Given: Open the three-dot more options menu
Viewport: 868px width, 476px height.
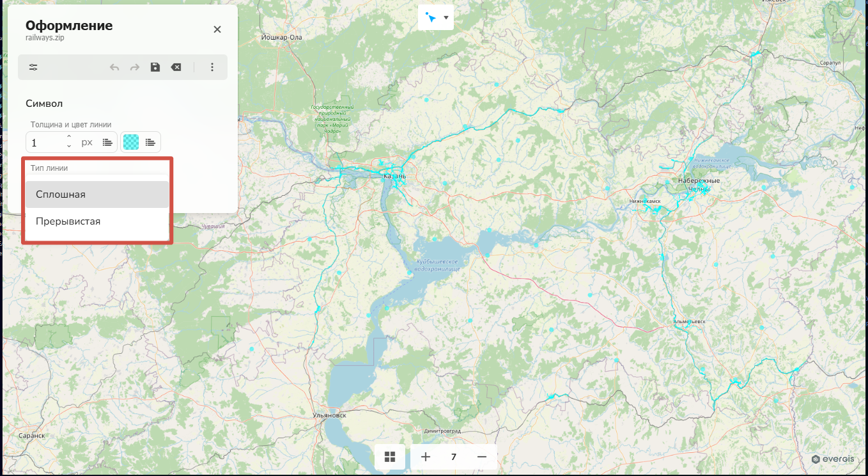Looking at the screenshot, I should [213, 67].
